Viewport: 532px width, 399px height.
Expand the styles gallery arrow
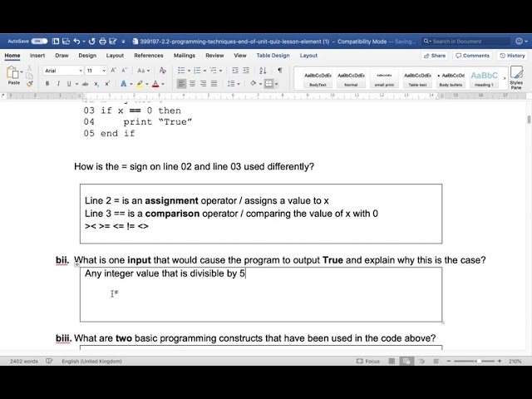pos(505,78)
